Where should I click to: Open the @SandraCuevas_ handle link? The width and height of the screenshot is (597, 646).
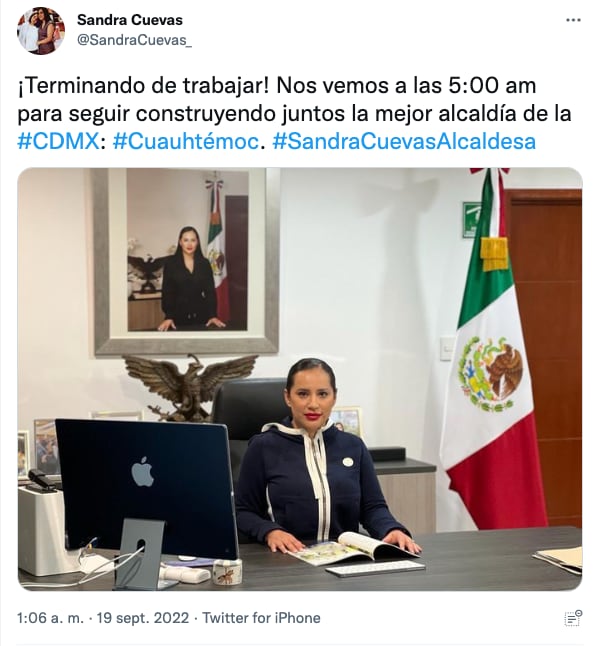134,40
